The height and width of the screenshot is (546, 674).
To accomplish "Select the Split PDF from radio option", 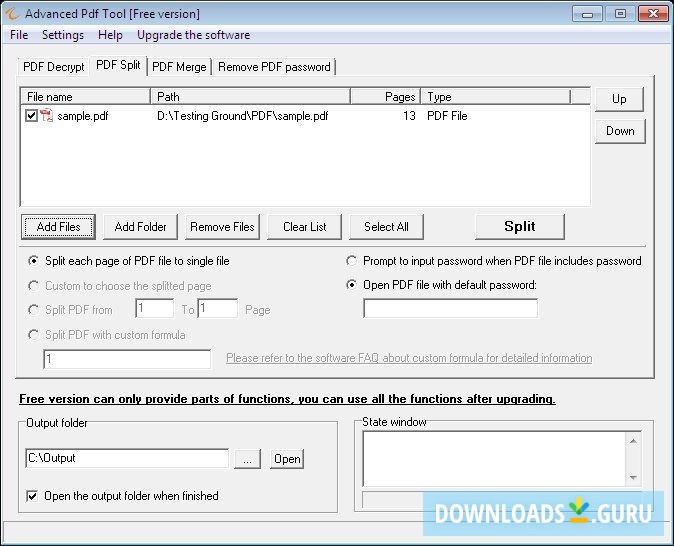I will pos(33,310).
